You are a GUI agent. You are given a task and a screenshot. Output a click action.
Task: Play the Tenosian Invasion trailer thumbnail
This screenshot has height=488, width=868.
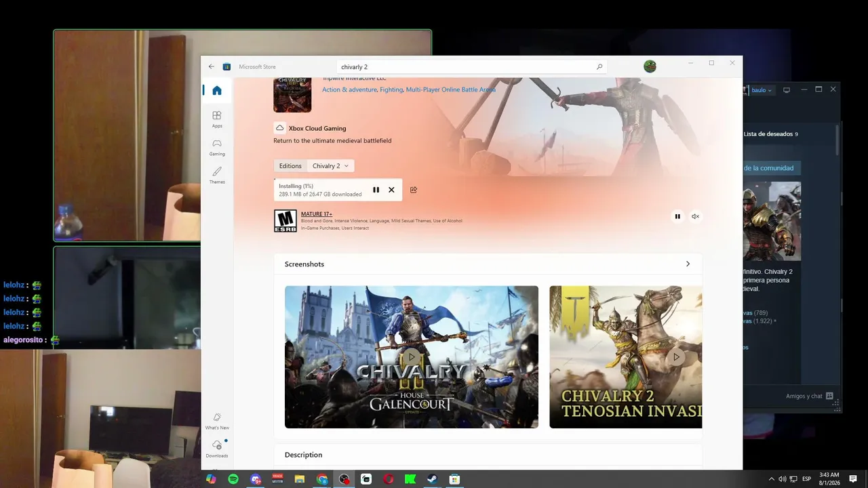[626, 357]
